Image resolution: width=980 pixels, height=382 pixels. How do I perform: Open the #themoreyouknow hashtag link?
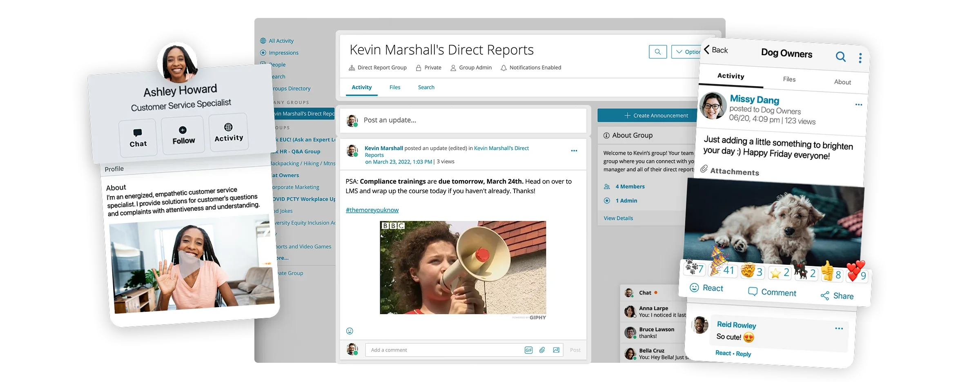click(x=372, y=210)
